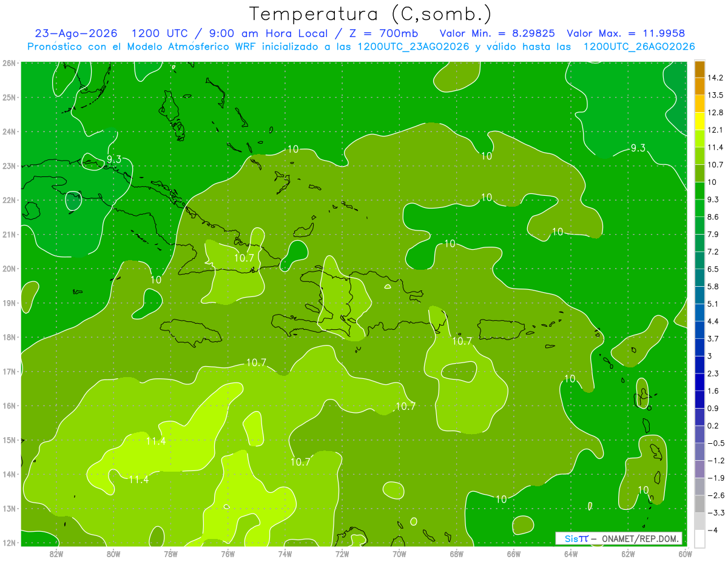Click the 15N latitude axis label
Viewport: 728px width, 562px height.
click(x=9, y=440)
